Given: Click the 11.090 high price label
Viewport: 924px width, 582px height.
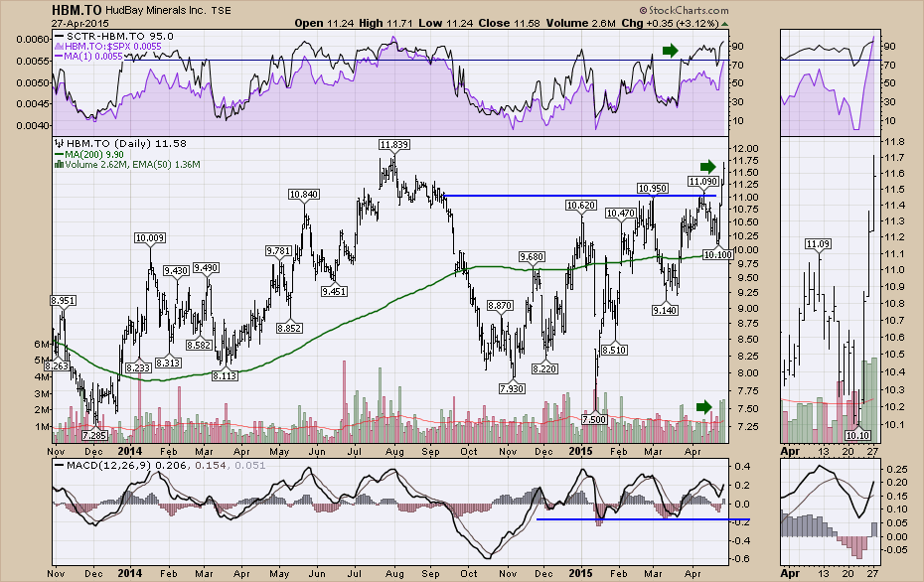Looking at the screenshot, I should click(703, 181).
